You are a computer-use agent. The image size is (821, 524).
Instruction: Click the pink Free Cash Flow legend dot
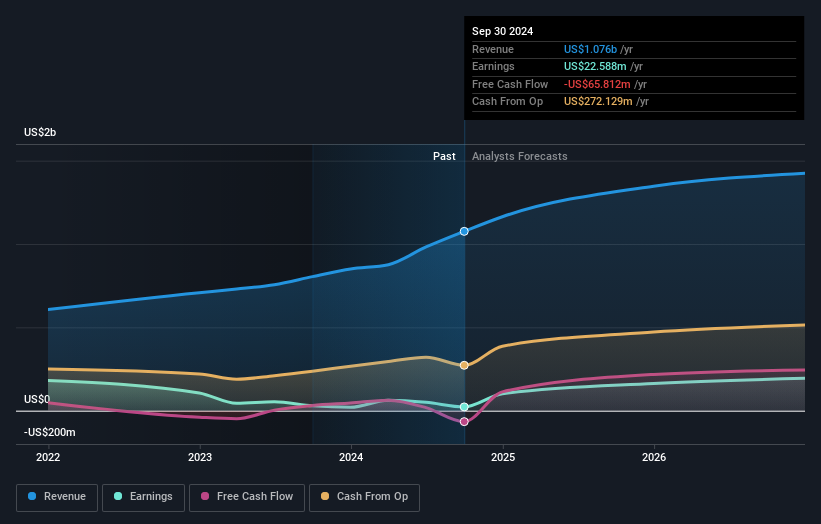coord(205,496)
